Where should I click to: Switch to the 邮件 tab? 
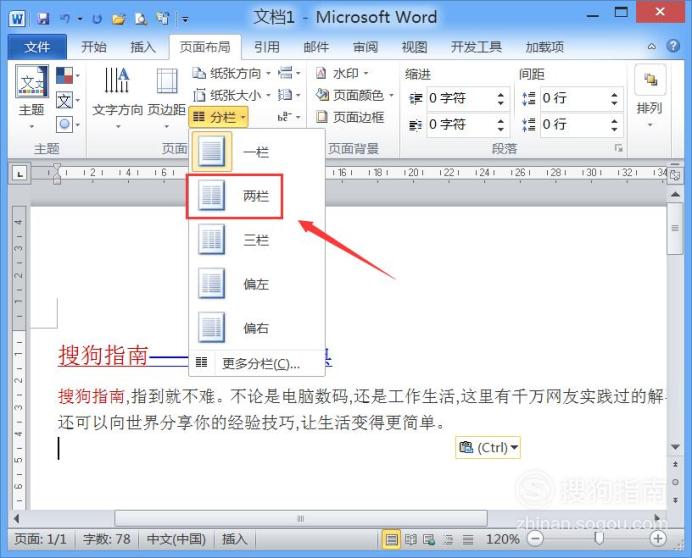(x=316, y=47)
